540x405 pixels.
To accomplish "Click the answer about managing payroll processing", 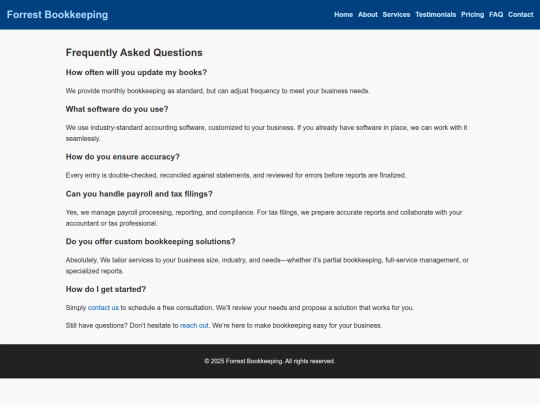I will (x=264, y=218).
